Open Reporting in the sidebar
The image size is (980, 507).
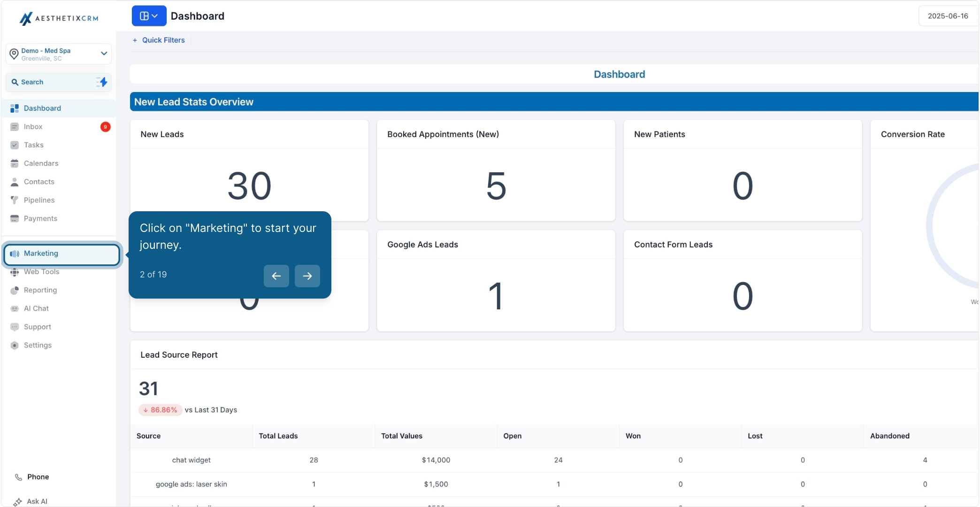coord(59,290)
